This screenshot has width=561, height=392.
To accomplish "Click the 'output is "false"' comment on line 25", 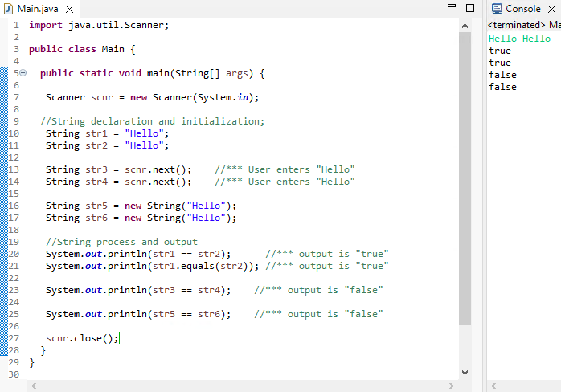I will coord(318,314).
